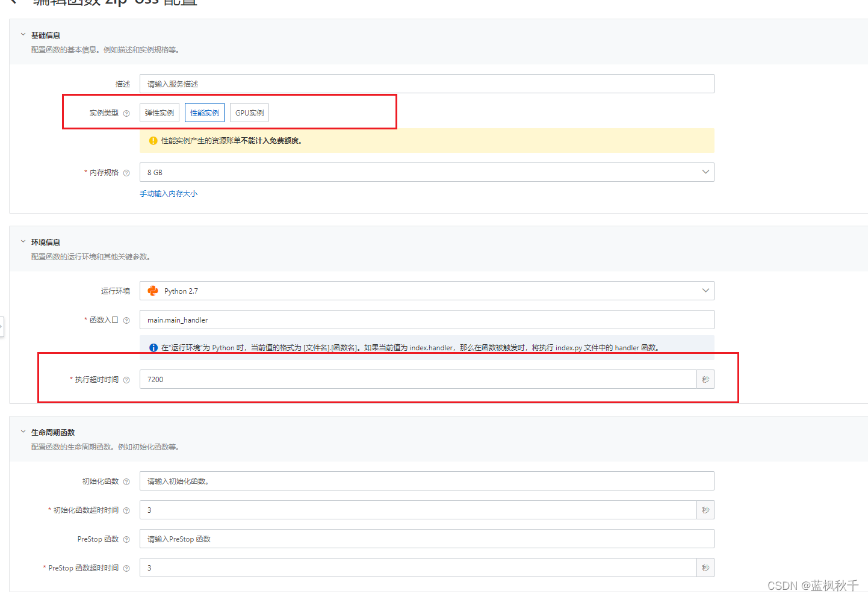Open help icon next to 内存规格

(x=126, y=173)
